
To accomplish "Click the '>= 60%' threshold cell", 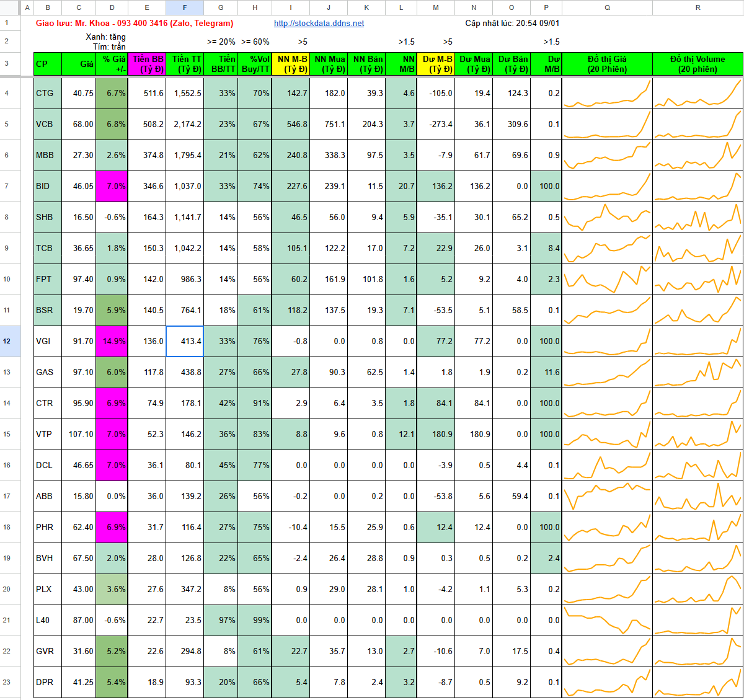I will point(255,42).
